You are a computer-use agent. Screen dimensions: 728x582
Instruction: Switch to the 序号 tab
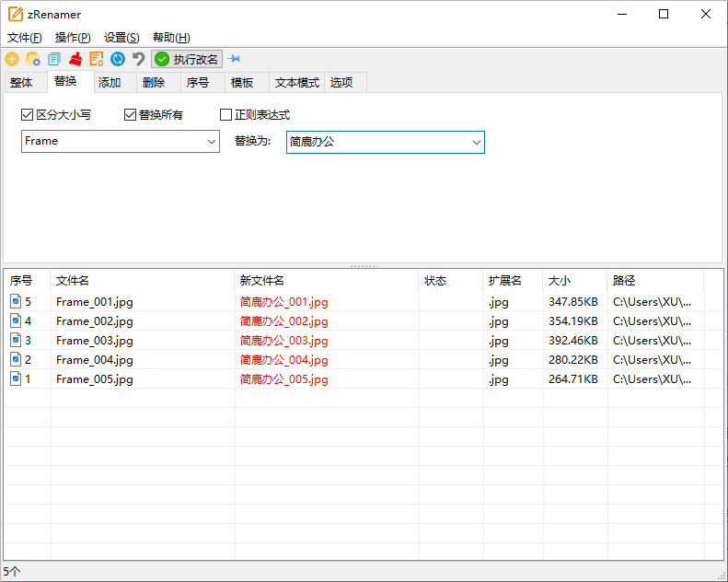(198, 83)
